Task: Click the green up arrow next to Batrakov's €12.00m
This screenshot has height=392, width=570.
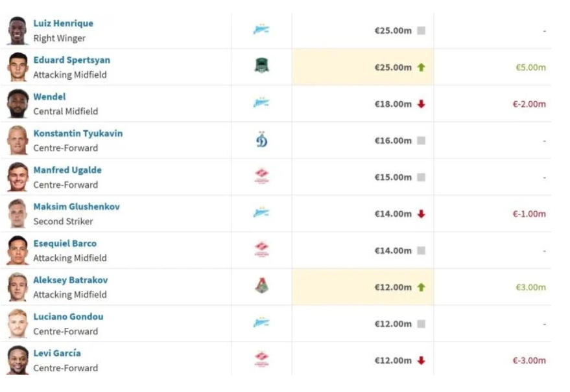Action: 421,288
